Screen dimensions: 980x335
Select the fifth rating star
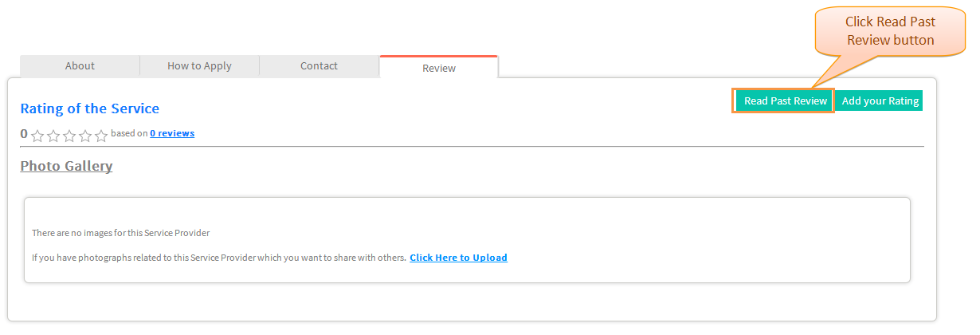click(x=101, y=136)
